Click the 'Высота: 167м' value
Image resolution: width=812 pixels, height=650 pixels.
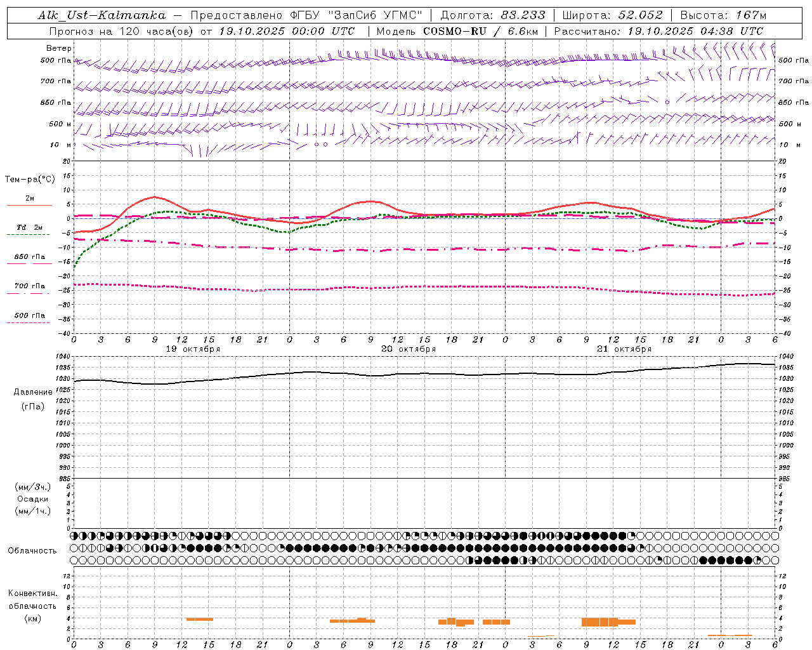click(723, 15)
